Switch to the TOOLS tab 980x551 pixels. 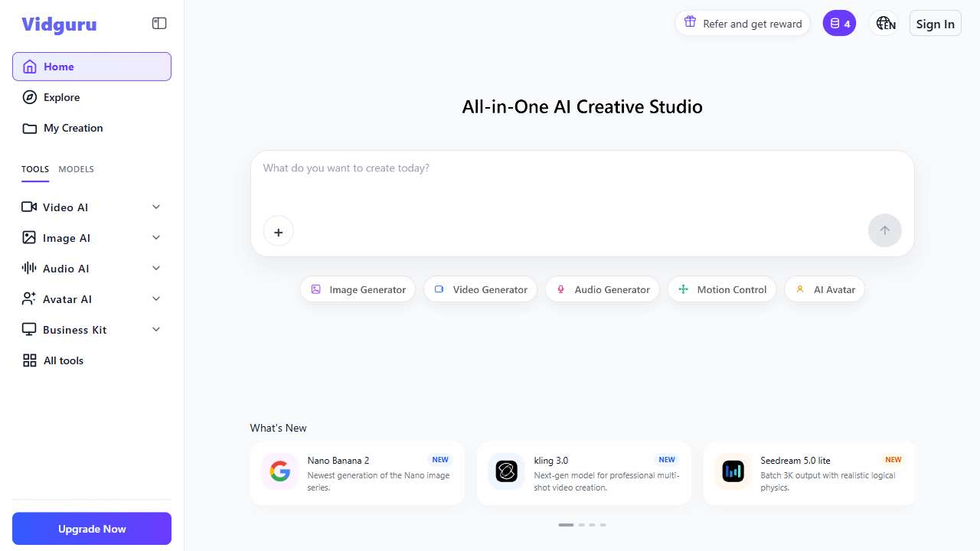34,169
